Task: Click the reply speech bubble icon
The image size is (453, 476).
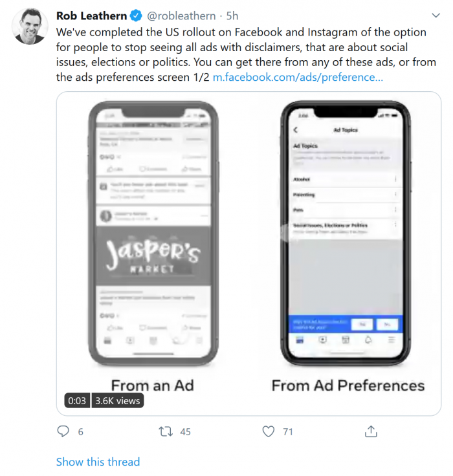Action: pos(63,431)
